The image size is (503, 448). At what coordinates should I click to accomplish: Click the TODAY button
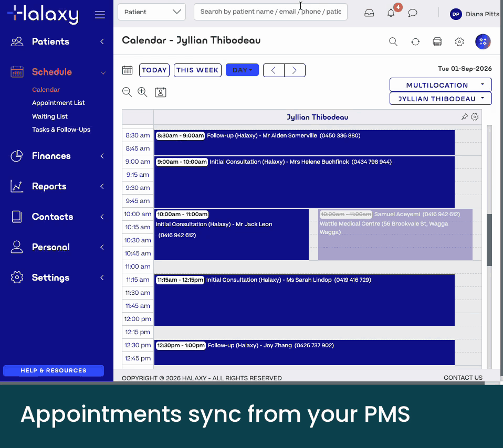pyautogui.click(x=154, y=70)
